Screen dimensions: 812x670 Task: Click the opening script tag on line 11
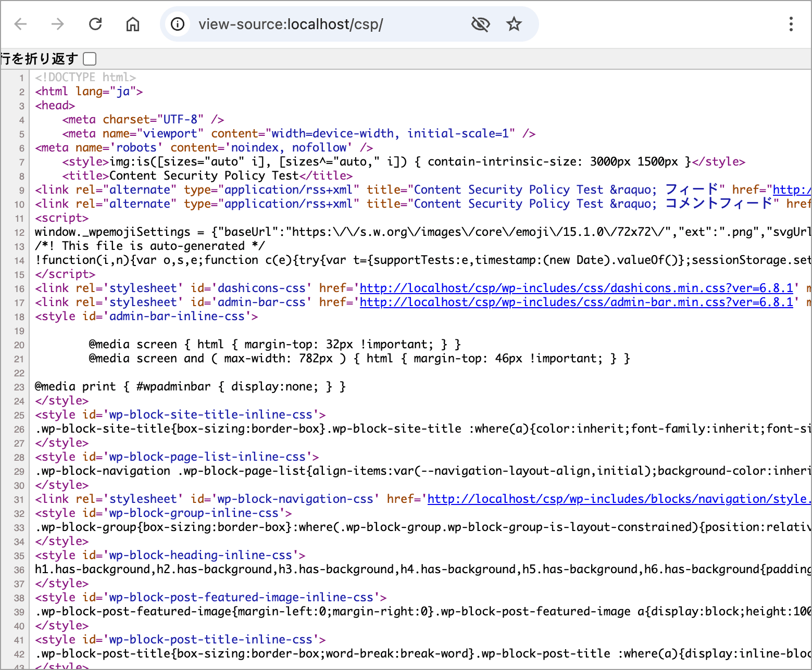61,218
